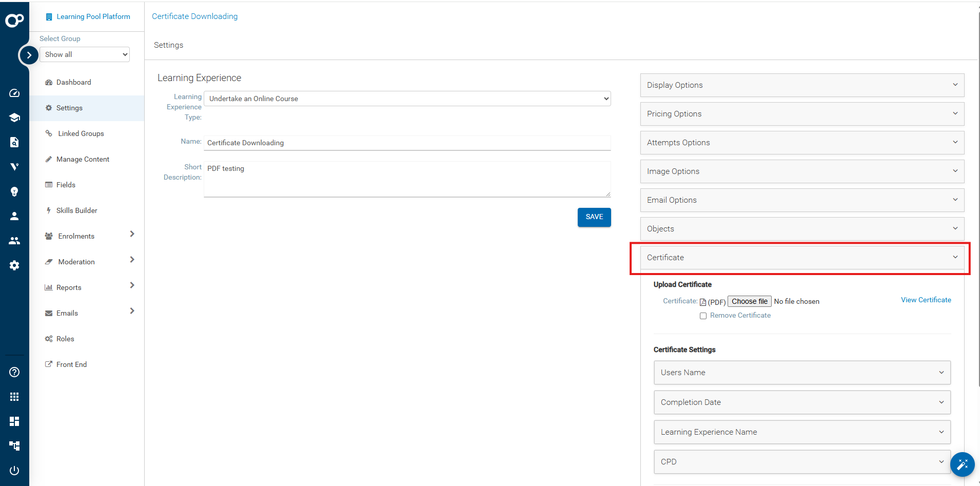Viewport: 980px width, 486px height.
Task: Open the gear icon in the dark rail
Action: [14, 265]
